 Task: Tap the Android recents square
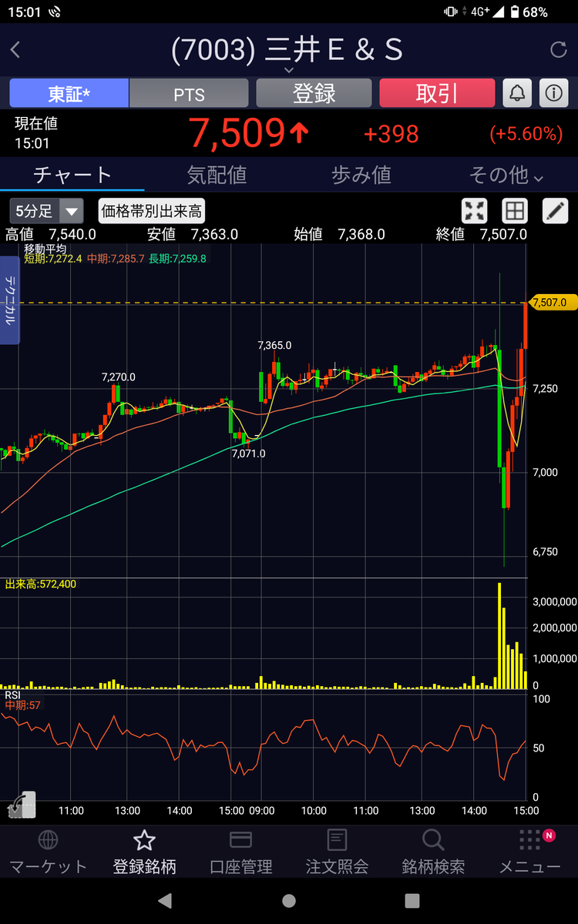click(x=412, y=901)
